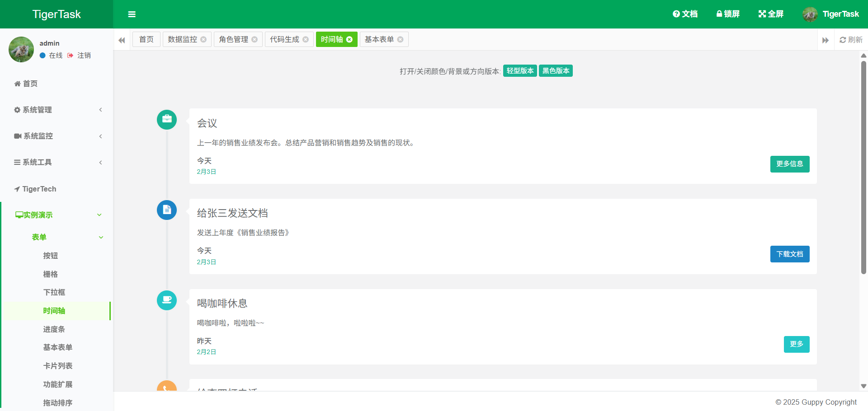Switch to 轻型版本 light theme
The width and height of the screenshot is (868, 411).
[519, 70]
